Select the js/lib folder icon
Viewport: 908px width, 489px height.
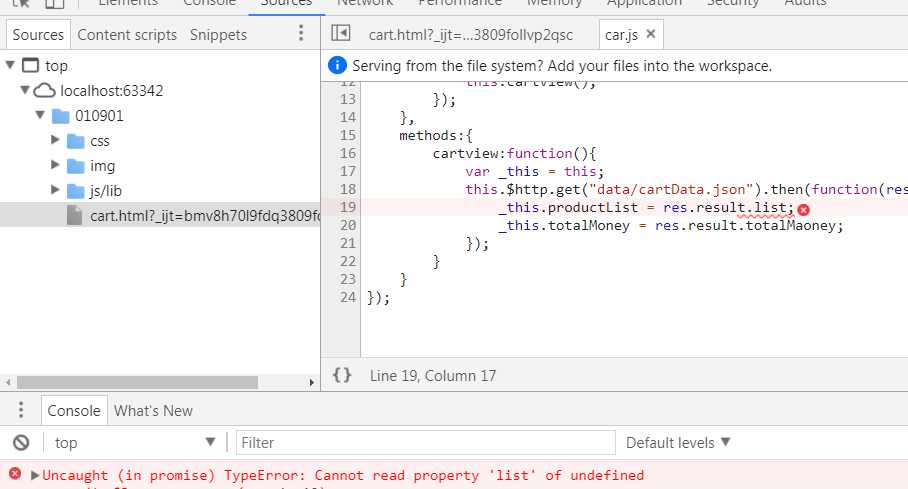76,191
